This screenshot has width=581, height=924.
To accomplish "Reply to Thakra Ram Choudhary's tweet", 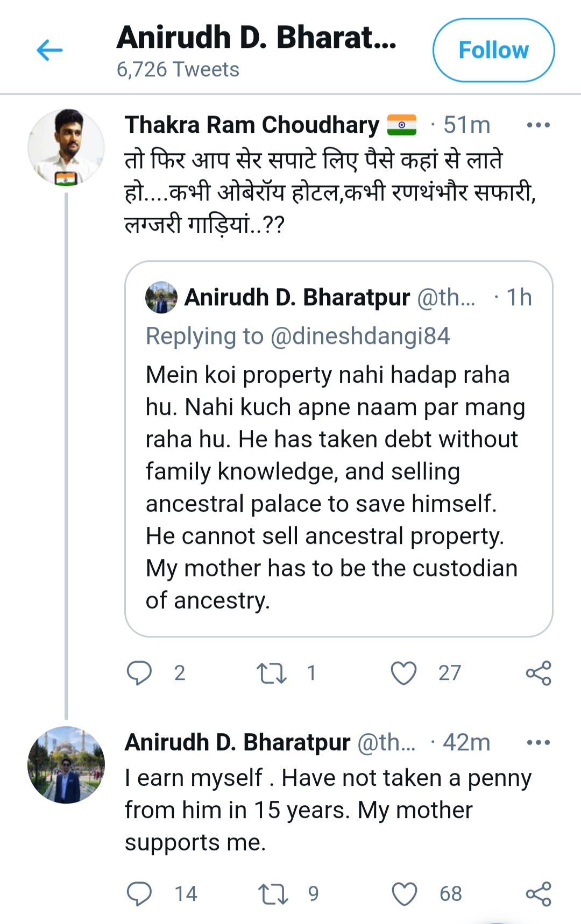I will (x=139, y=673).
